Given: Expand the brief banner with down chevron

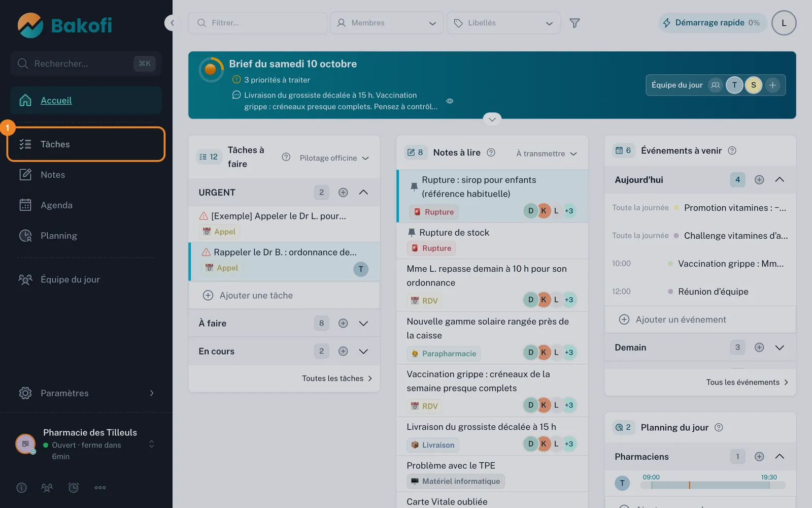Looking at the screenshot, I should click(x=492, y=119).
